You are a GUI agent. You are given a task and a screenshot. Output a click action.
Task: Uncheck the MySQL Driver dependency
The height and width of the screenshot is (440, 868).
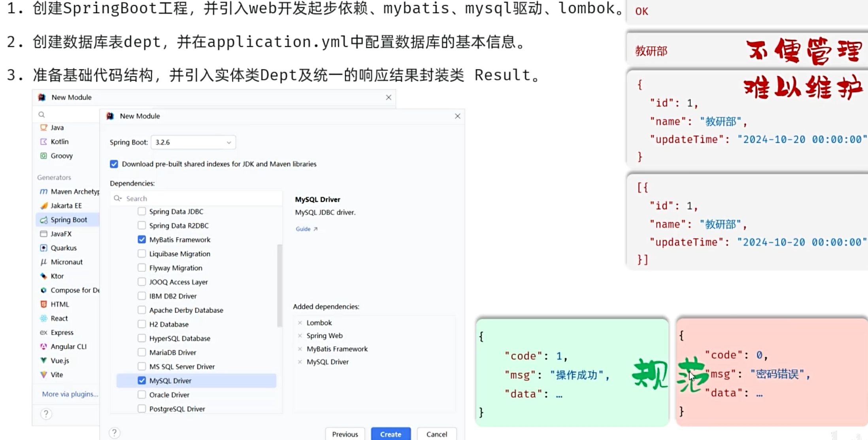(x=142, y=381)
